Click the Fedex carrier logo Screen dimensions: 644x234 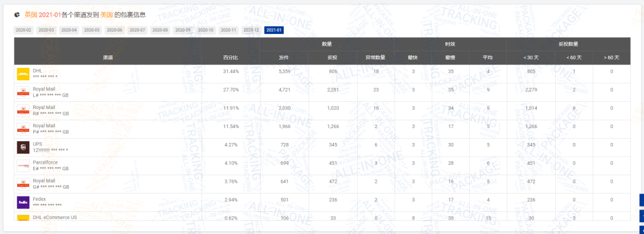pos(23,202)
